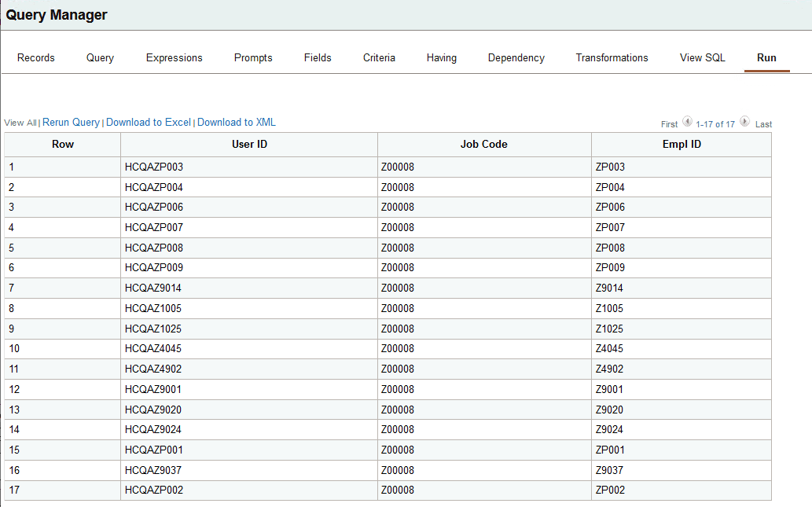Open the Fields tab
Image resolution: width=812 pixels, height=507 pixels.
[x=317, y=57]
